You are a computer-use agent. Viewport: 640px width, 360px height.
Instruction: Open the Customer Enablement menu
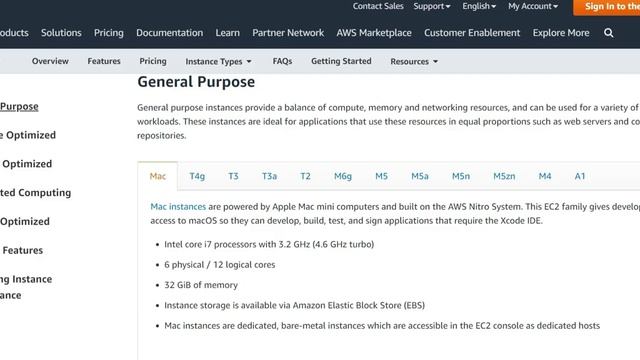[x=472, y=33]
